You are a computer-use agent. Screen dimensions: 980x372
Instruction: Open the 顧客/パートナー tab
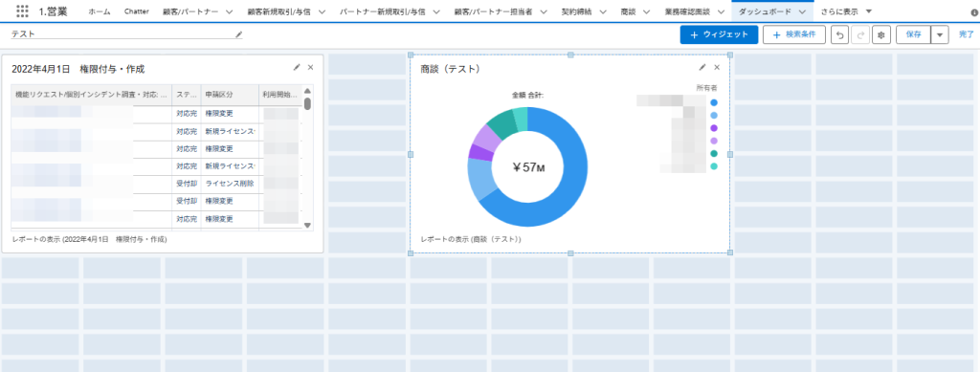tap(190, 11)
